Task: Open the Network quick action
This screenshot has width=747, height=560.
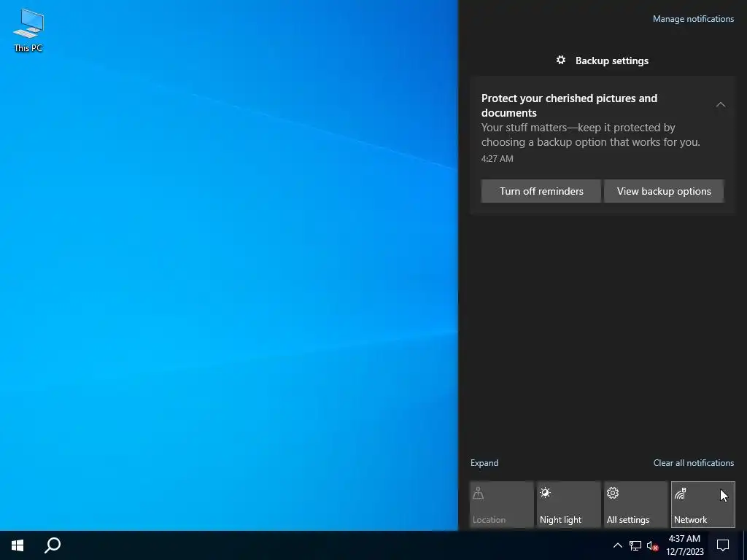Action: 703,505
